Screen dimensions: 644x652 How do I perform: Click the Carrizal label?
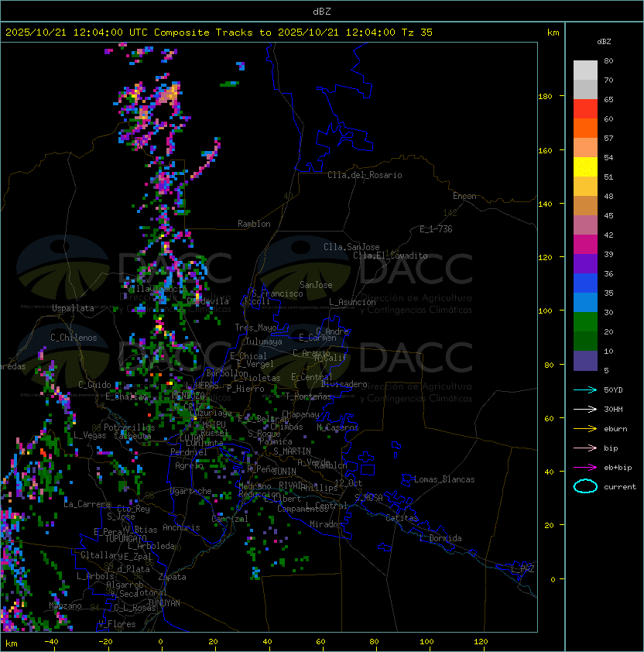(230, 519)
